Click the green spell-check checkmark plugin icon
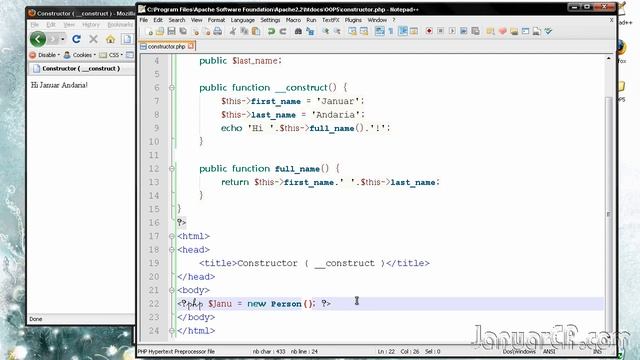The image size is (640, 360). click(x=548, y=31)
